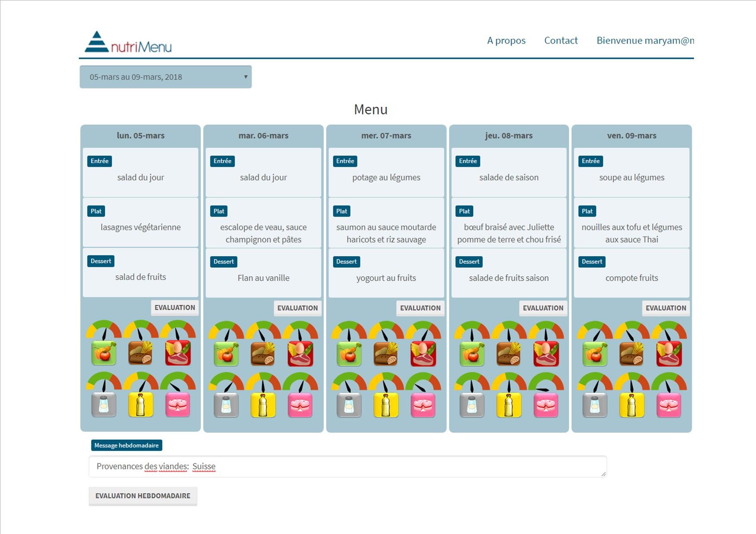Click the bread icon for ven. 09-mars

(632, 354)
